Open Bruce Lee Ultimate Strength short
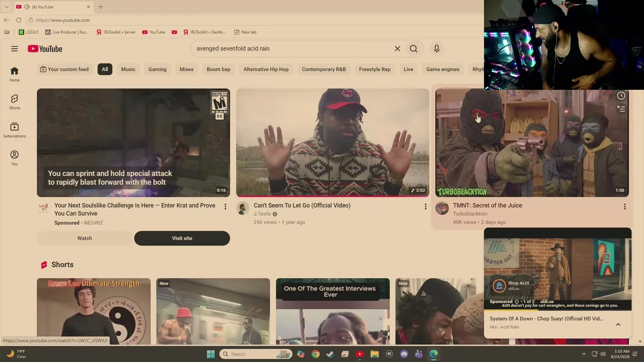Image resolution: width=644 pixels, height=362 pixels. coord(94,311)
